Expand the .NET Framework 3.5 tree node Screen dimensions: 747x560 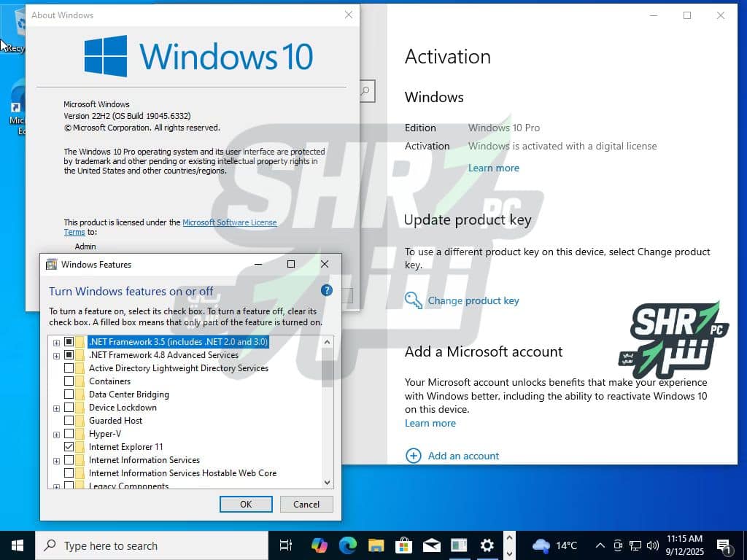coord(56,343)
